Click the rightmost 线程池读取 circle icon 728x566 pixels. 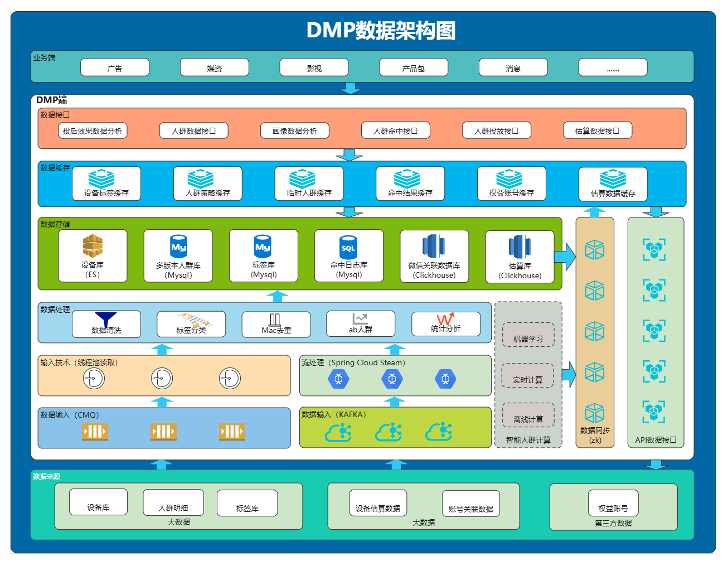click(x=230, y=379)
